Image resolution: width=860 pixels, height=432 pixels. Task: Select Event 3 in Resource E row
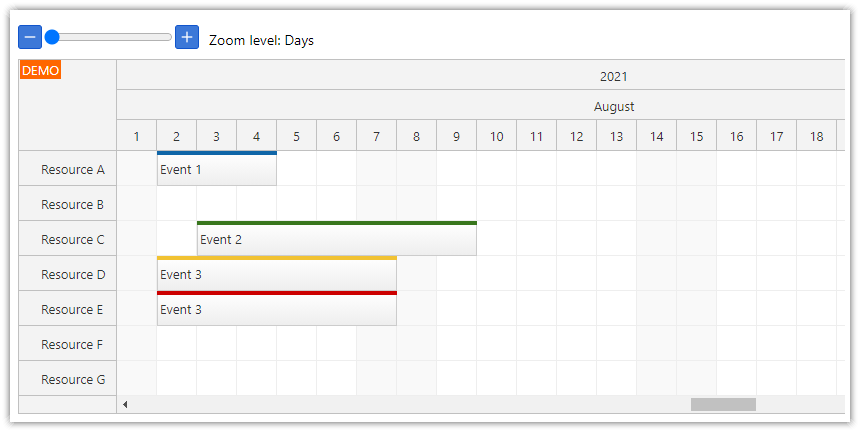276,310
